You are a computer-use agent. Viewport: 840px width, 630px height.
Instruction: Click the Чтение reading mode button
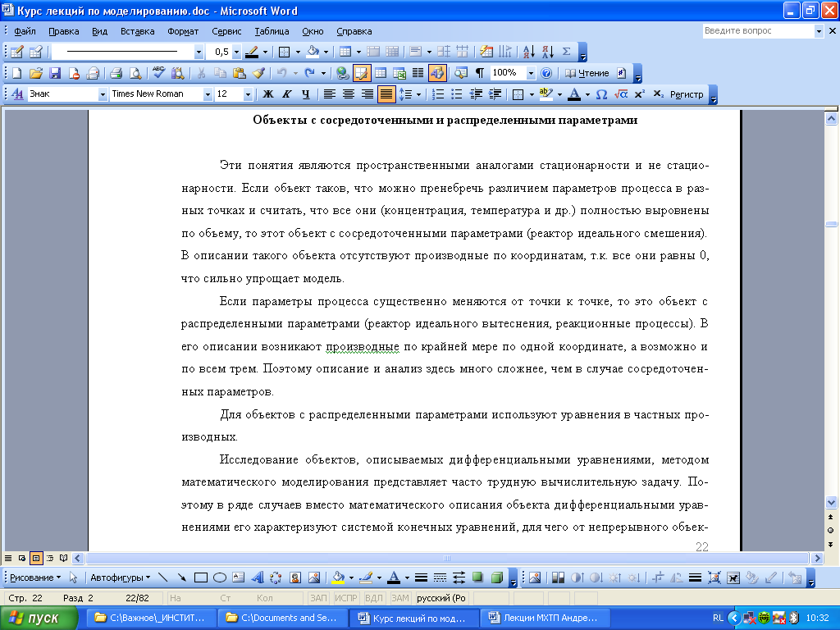[587, 73]
